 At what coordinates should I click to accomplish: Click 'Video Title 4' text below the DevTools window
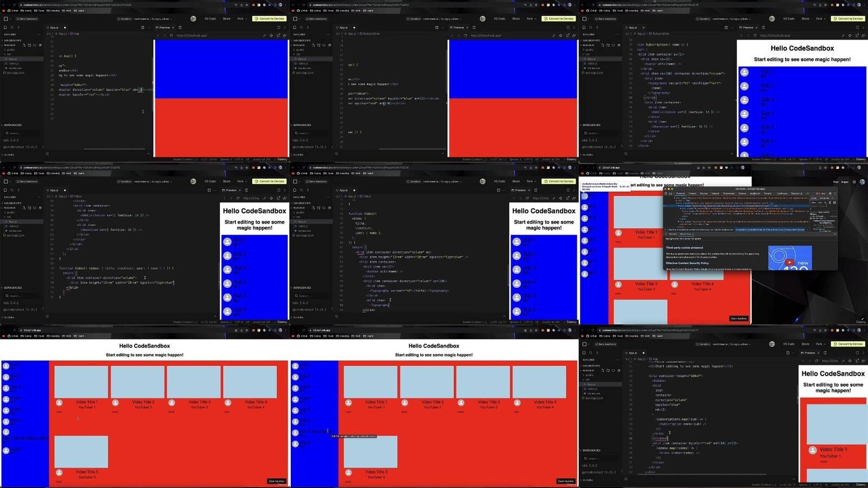[x=702, y=284]
